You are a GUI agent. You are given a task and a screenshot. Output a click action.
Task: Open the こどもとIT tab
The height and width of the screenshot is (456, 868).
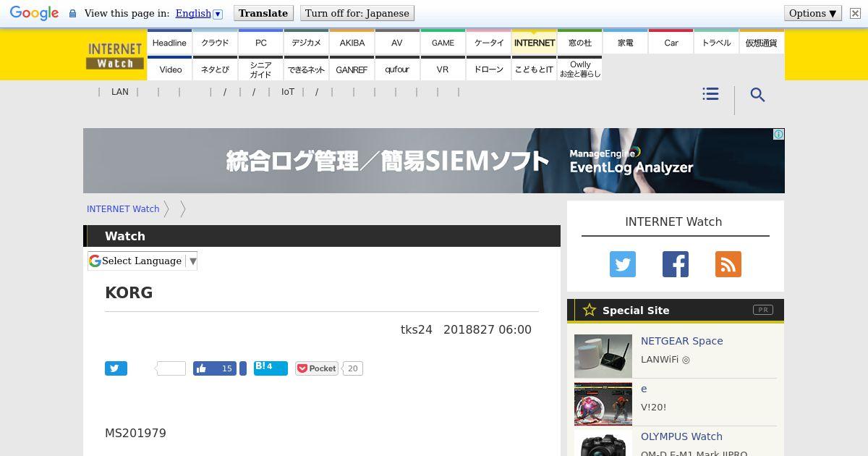coord(534,69)
